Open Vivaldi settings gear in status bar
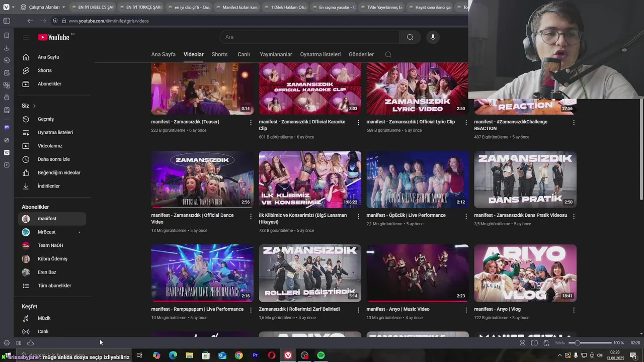The image size is (644, 362). coord(7,343)
